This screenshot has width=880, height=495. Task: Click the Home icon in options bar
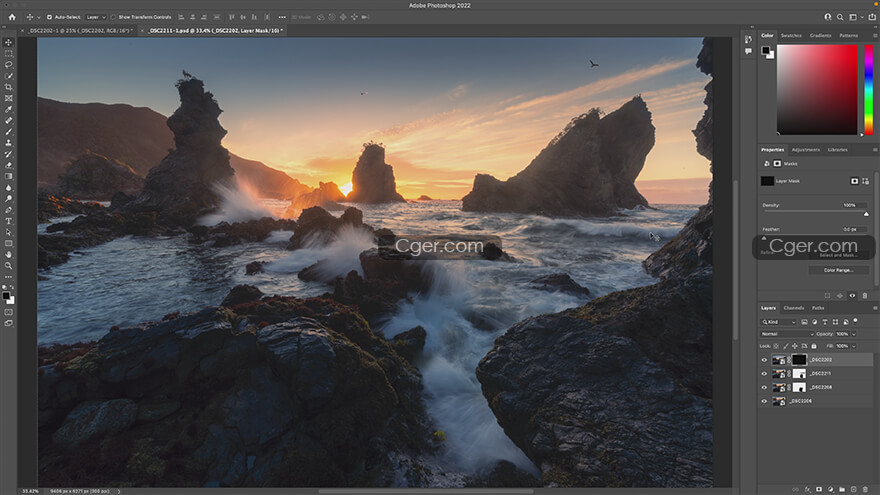(x=12, y=17)
